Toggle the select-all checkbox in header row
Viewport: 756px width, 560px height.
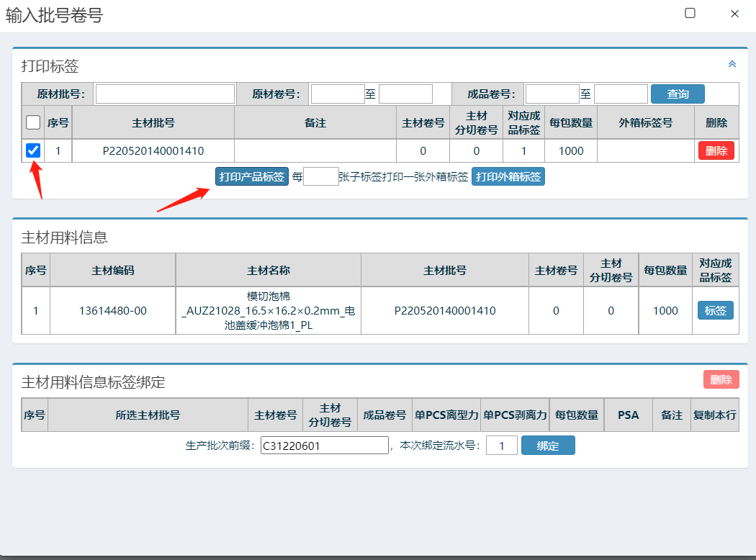33,123
